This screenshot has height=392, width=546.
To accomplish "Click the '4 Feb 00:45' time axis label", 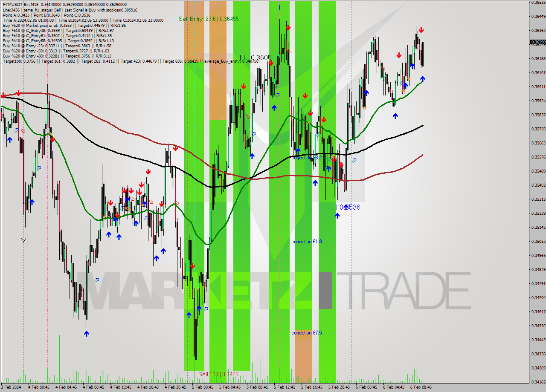I will pyautogui.click(x=39, y=387).
